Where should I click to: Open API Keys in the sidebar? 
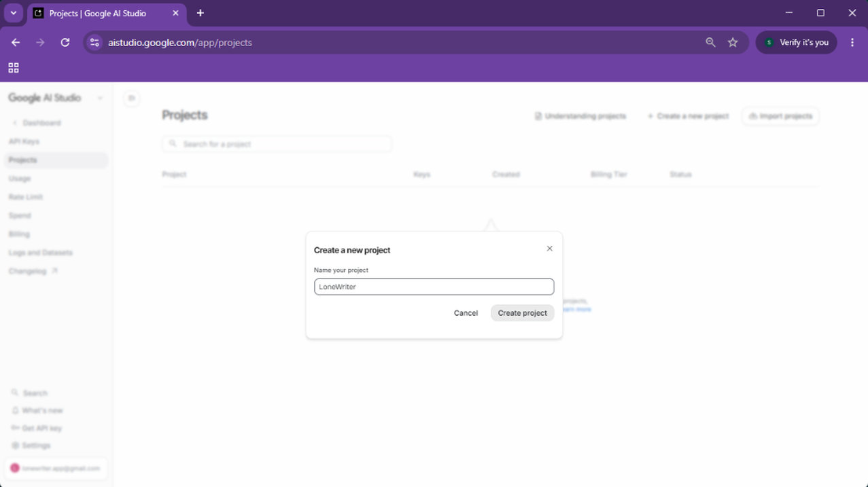point(24,141)
